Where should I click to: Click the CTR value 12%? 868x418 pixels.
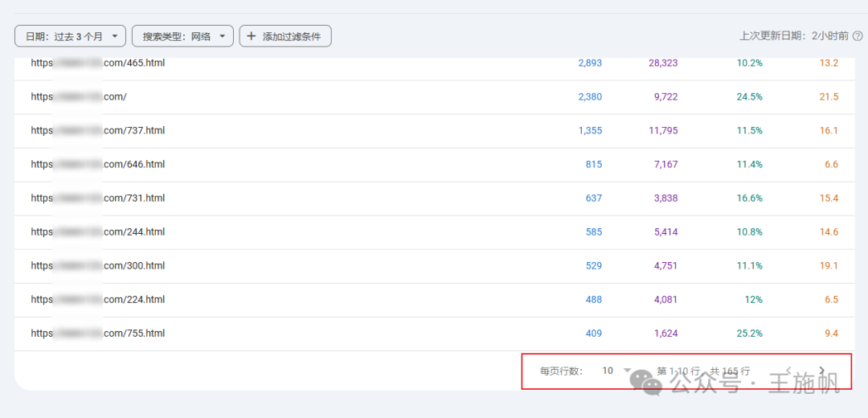point(753,300)
